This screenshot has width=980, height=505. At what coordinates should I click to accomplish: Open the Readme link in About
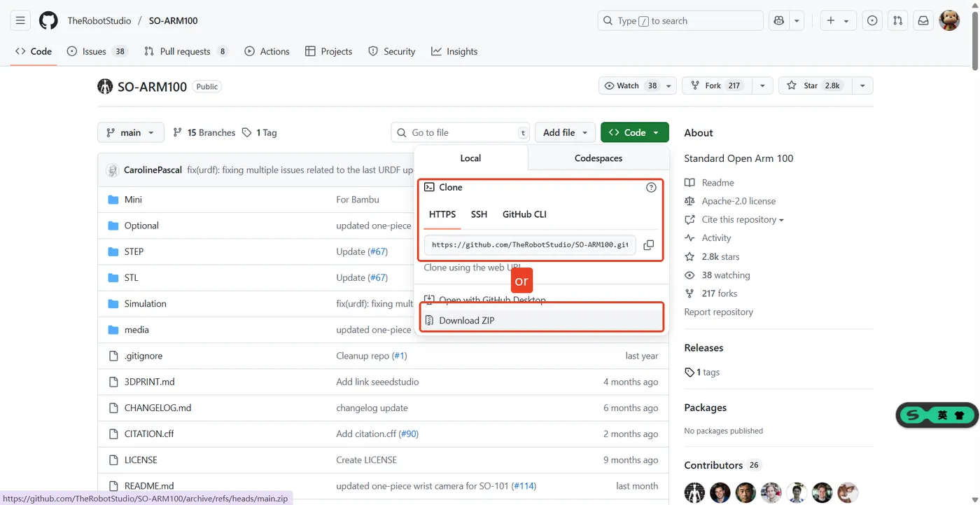[709, 182]
